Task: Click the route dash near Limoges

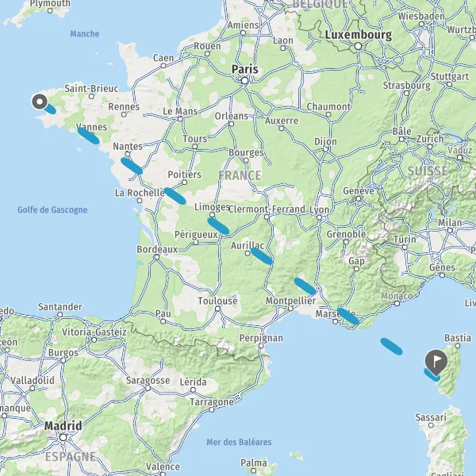Action: click(x=218, y=226)
